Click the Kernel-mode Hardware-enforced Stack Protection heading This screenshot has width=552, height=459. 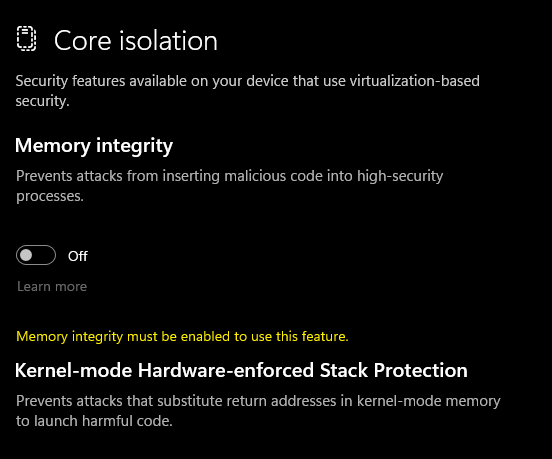pyautogui.click(x=241, y=370)
